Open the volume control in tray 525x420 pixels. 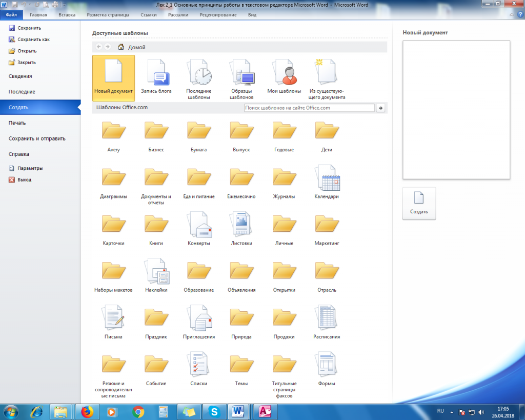pos(481,412)
